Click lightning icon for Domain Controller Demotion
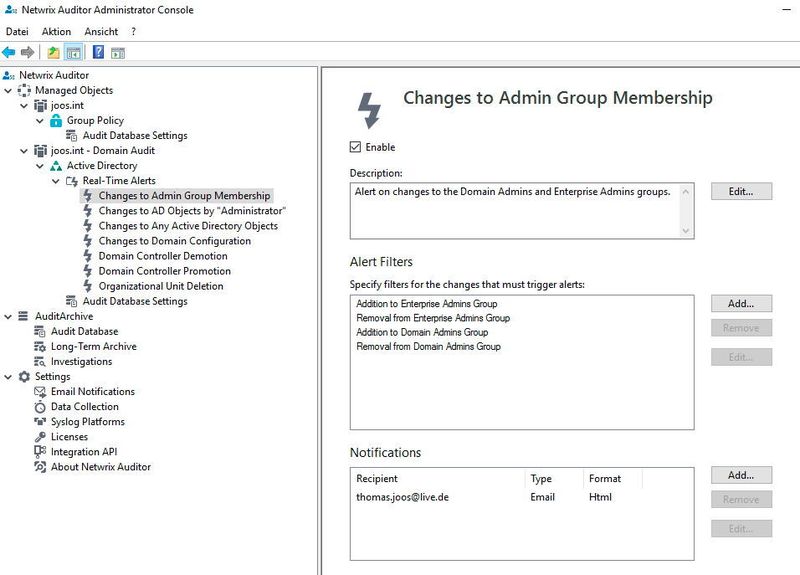Screen dimensions: 800x575 tap(88, 256)
